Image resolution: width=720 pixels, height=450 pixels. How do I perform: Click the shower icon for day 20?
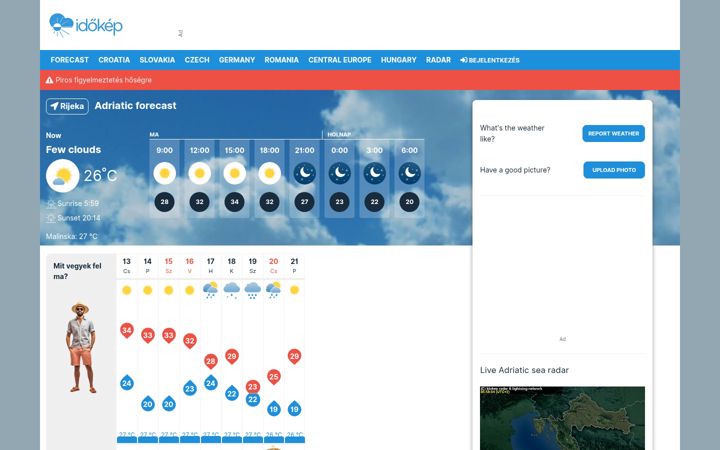coord(274,290)
